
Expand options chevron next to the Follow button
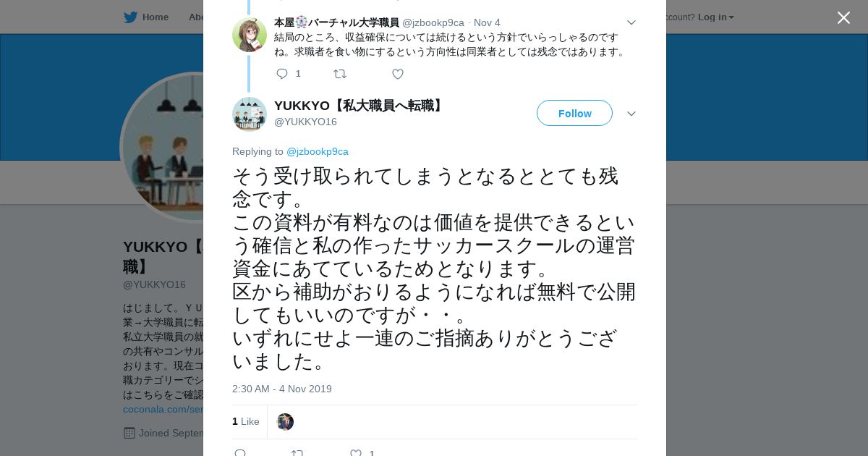[x=631, y=114]
